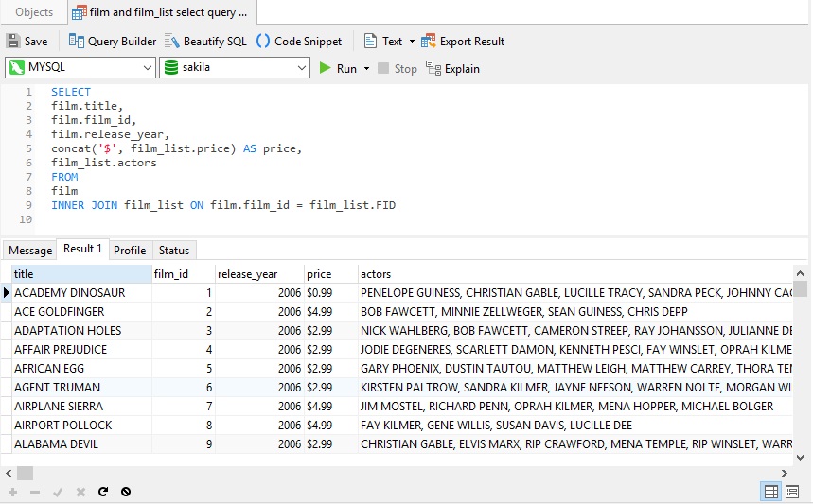Click the scroll down arrow of results
Image resolution: width=813 pixels, height=504 pixels.
800,458
